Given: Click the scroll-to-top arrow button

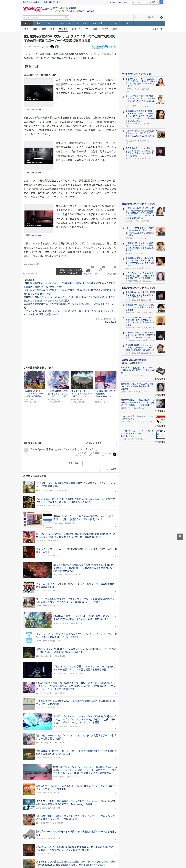Looking at the screenshot, I should tap(180, 536).
